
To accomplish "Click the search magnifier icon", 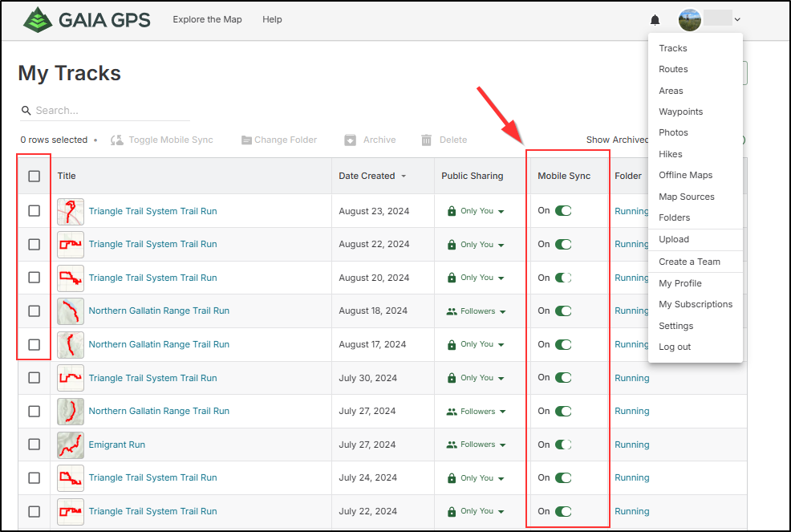I will 26,111.
